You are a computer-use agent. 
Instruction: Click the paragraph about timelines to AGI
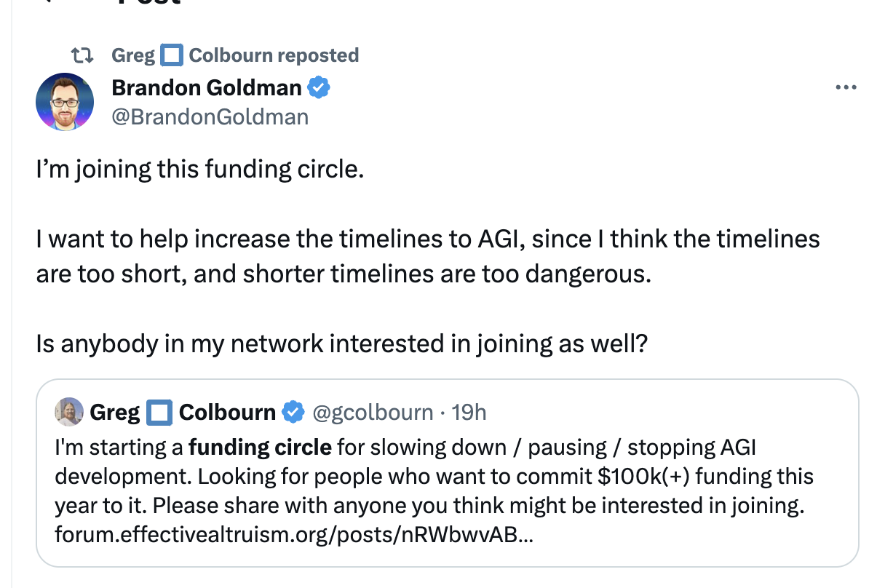click(428, 256)
